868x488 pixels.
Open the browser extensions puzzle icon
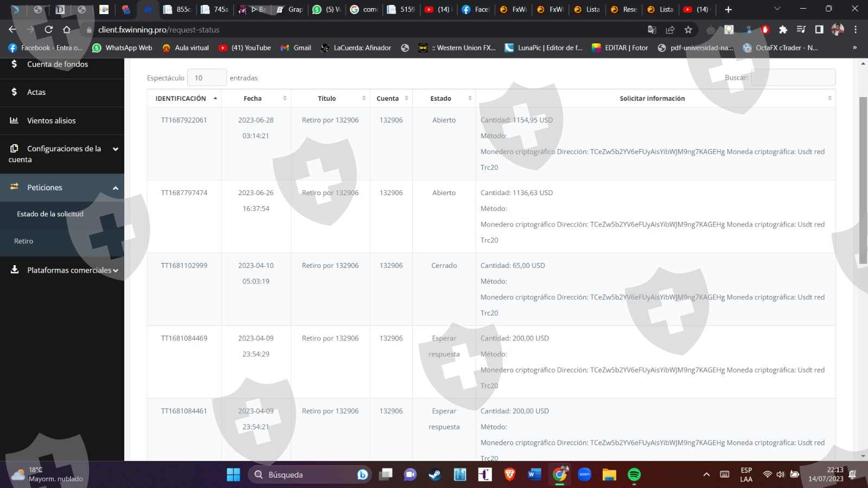[783, 30]
